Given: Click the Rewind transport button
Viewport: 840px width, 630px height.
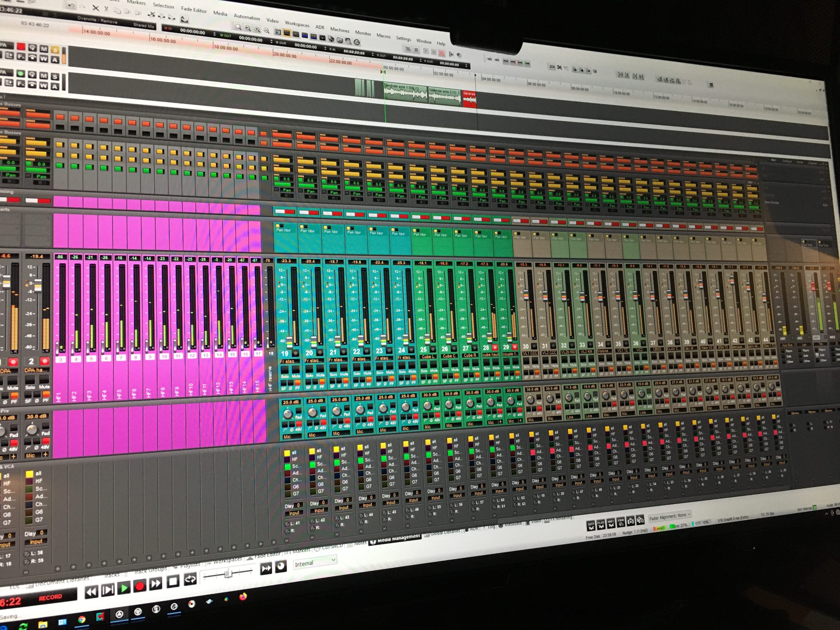Looking at the screenshot, I should click(x=92, y=592).
